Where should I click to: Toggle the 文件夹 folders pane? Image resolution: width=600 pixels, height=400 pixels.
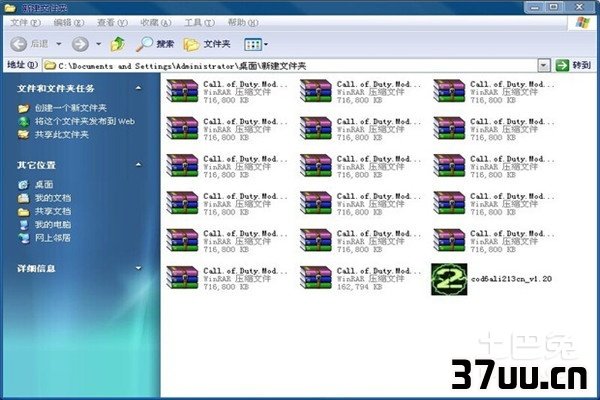(207, 44)
